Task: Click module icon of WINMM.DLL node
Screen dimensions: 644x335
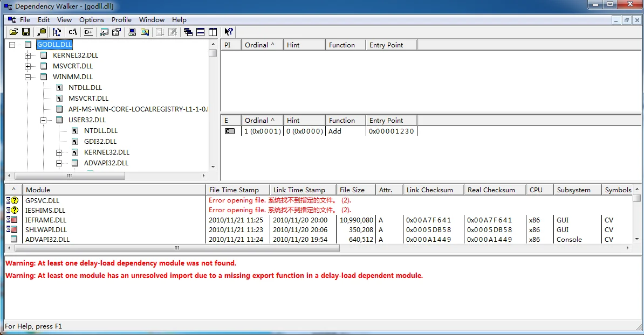Action: click(x=44, y=76)
